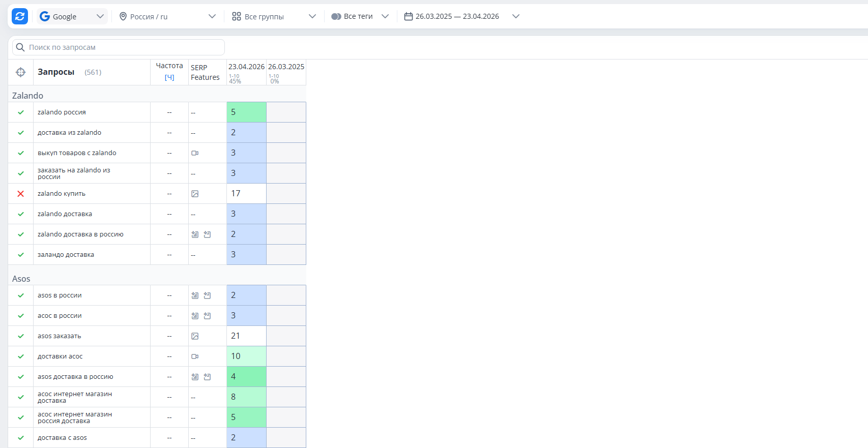Toggle checkmark for выкуп товаров с zalando

click(21, 153)
